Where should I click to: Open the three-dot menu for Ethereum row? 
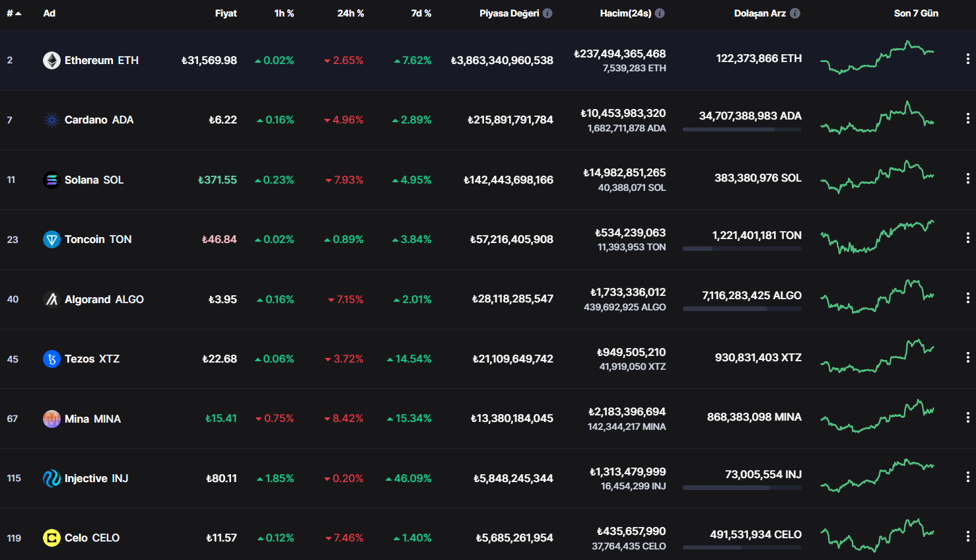[968, 59]
